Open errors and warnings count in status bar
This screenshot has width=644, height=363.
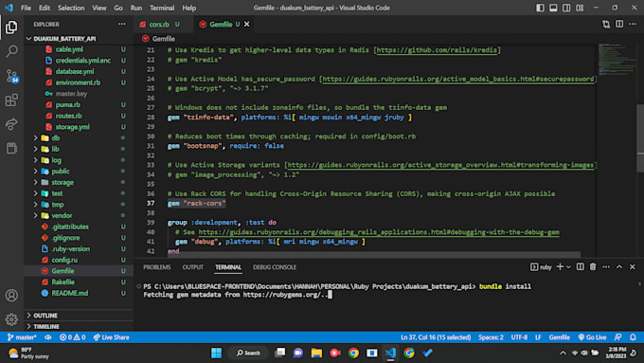(x=72, y=337)
